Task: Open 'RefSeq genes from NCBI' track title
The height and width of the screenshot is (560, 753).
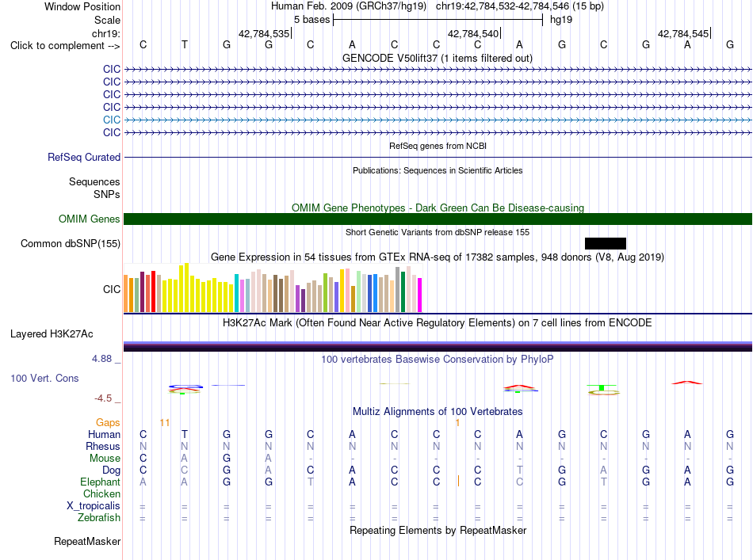Action: pyautogui.click(x=438, y=146)
